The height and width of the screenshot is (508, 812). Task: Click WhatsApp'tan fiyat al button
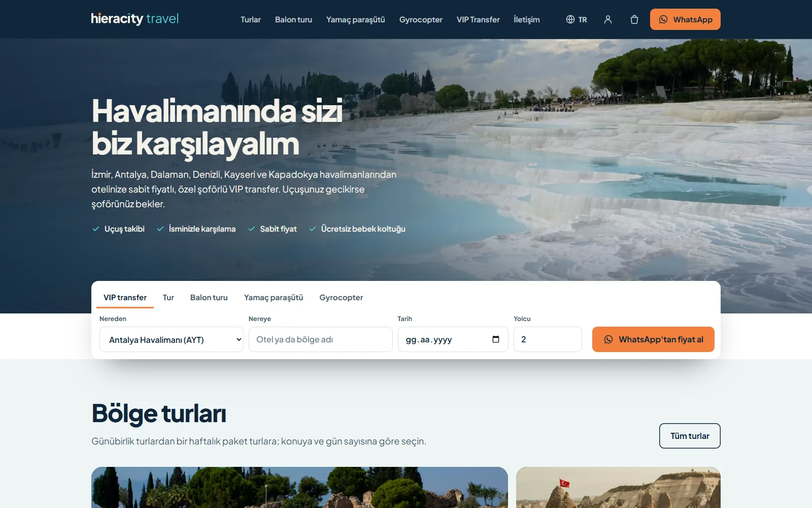653,339
